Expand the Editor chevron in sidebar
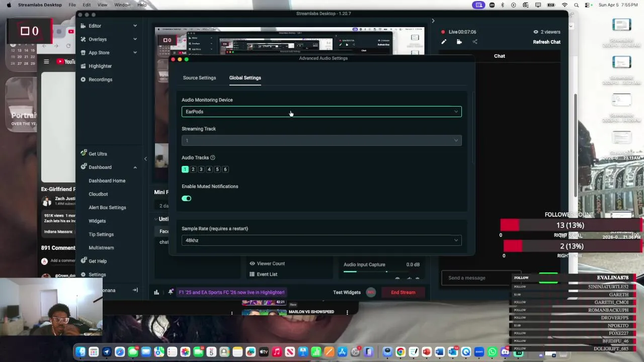The image size is (644, 362). pos(135,26)
